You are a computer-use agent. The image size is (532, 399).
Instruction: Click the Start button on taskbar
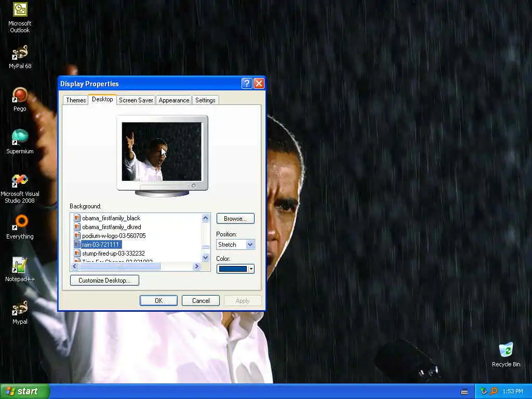tap(25, 391)
